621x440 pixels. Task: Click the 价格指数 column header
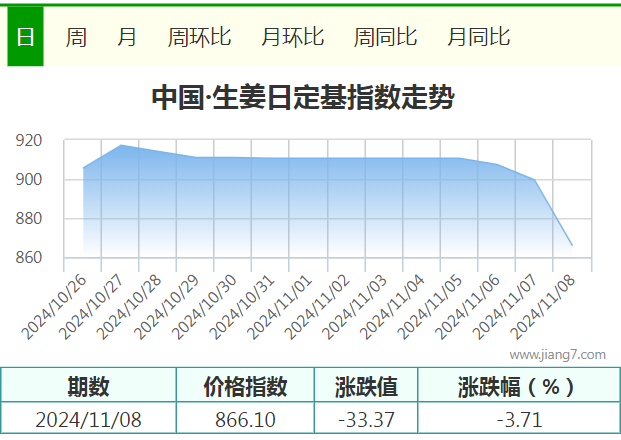point(245,386)
